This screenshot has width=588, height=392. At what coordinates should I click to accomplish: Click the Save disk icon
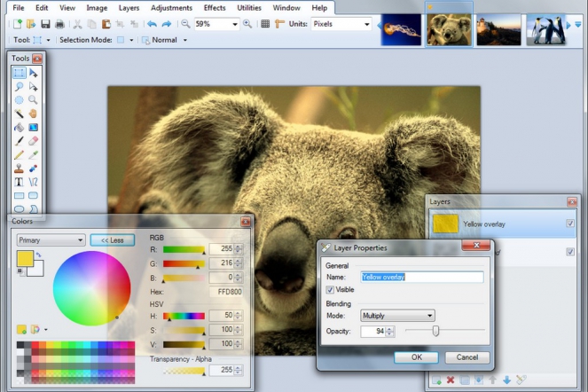tap(45, 24)
